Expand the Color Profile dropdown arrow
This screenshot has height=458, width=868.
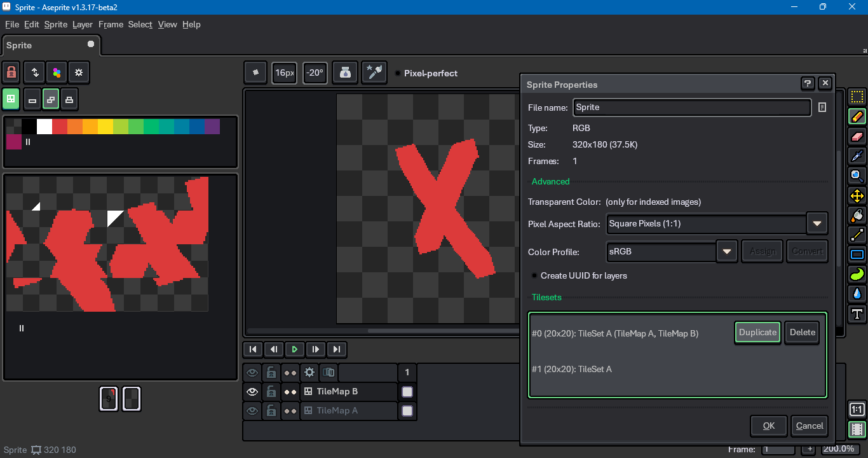click(x=726, y=251)
